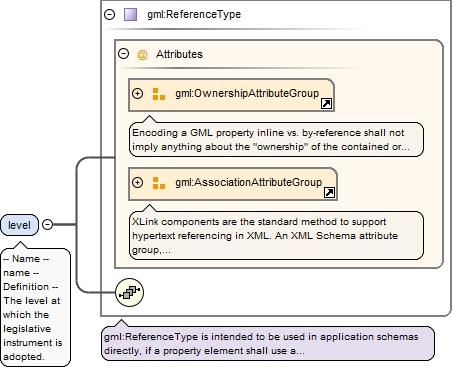Select the gml:ReferenceType label

pos(194,15)
